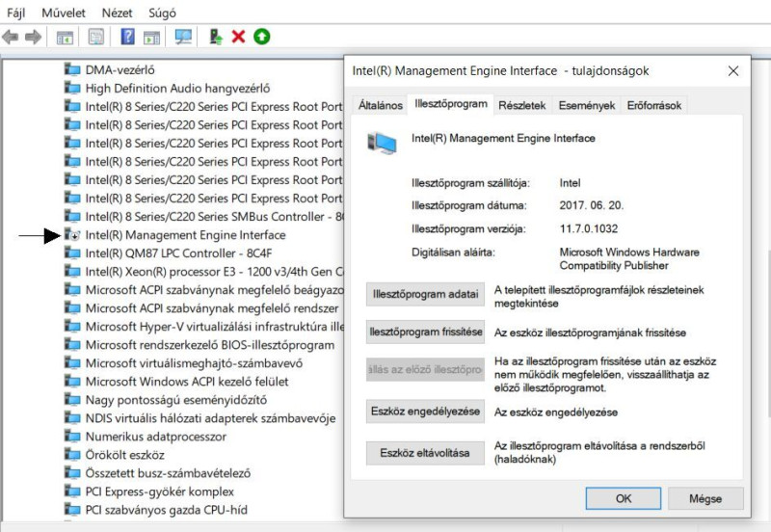Switch to the Részletek tab
The width and height of the screenshot is (771, 532).
pyautogui.click(x=522, y=105)
